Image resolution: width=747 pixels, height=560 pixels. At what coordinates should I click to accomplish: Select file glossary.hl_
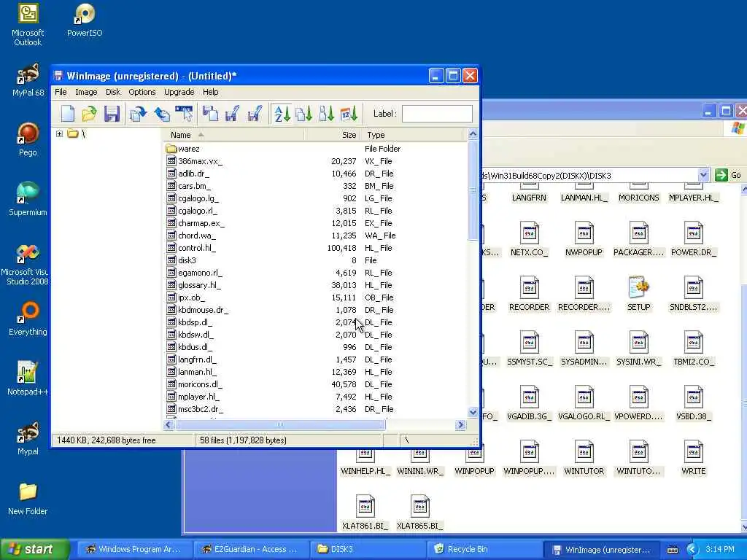click(194, 285)
